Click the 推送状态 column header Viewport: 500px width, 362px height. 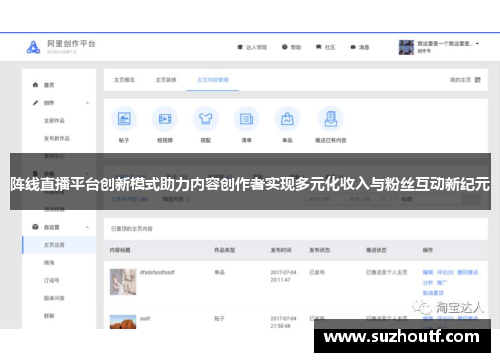click(377, 250)
